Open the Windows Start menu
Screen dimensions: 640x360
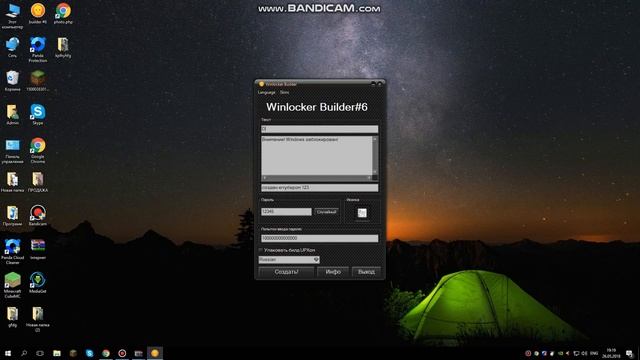8,353
